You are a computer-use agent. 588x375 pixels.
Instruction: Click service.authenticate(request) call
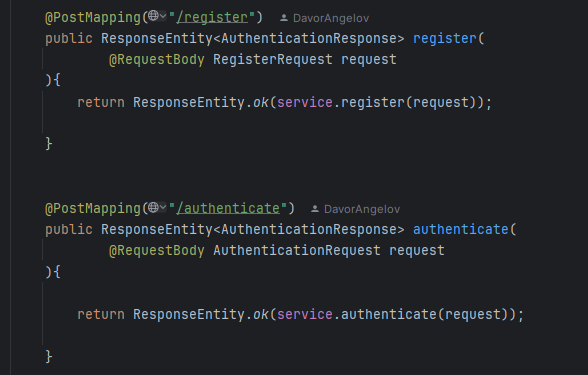(x=393, y=314)
